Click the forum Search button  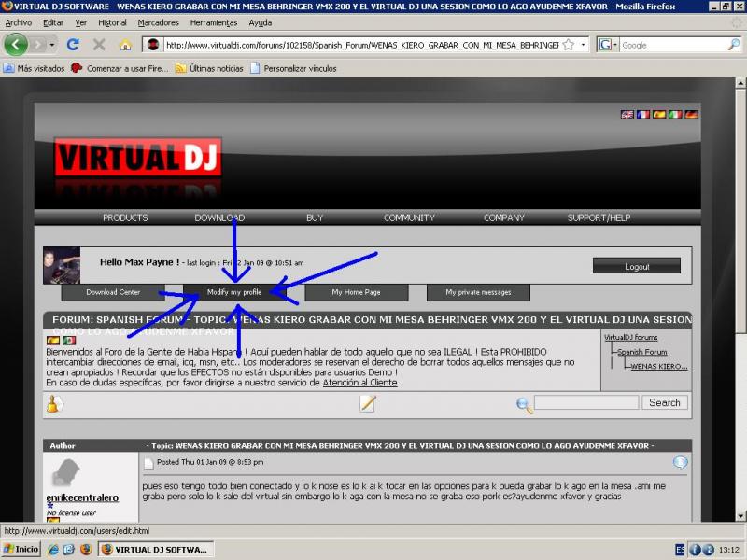pyautogui.click(x=665, y=403)
